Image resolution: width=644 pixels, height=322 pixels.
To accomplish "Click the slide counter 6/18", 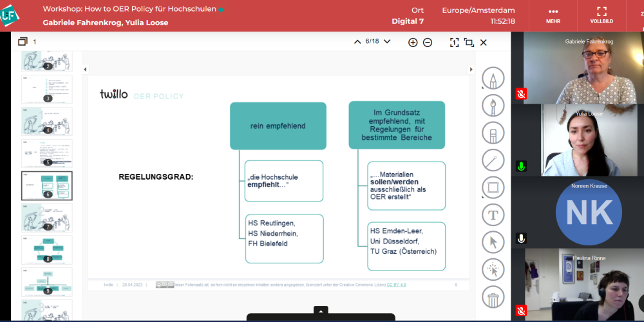I will tap(372, 41).
